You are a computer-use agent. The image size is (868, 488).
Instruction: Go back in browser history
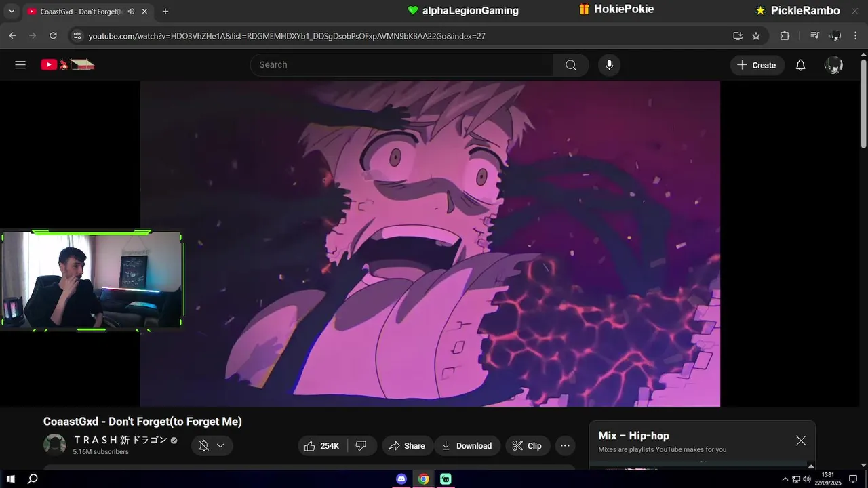[12, 35]
